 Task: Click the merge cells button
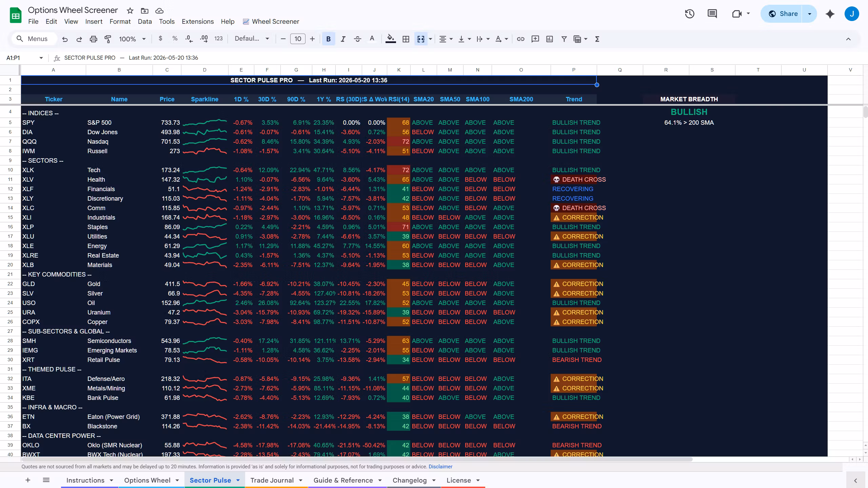421,39
